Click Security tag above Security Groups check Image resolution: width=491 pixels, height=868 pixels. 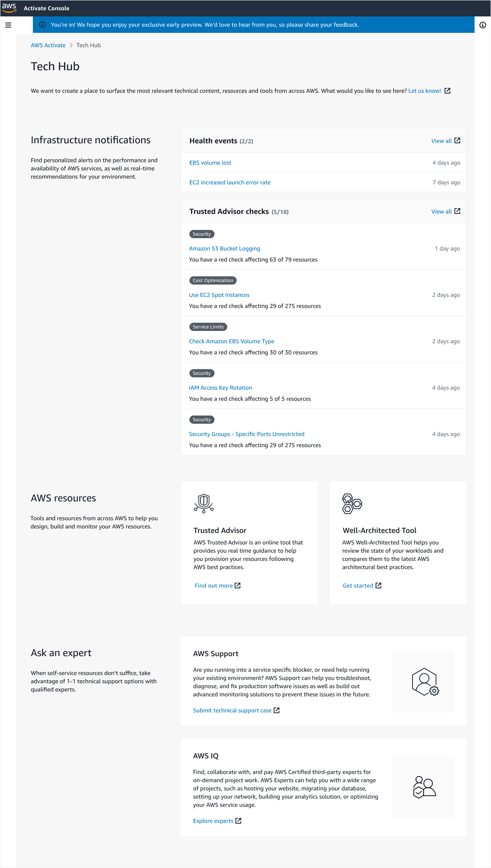(x=202, y=420)
